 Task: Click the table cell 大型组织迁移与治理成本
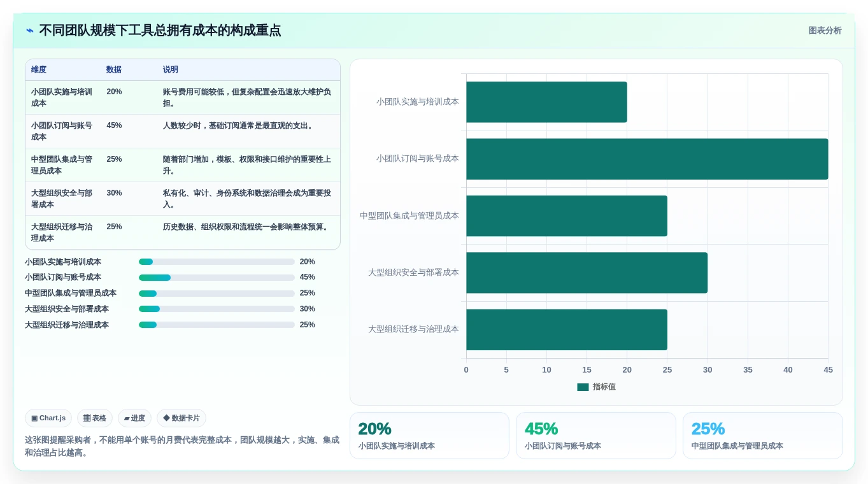click(62, 232)
